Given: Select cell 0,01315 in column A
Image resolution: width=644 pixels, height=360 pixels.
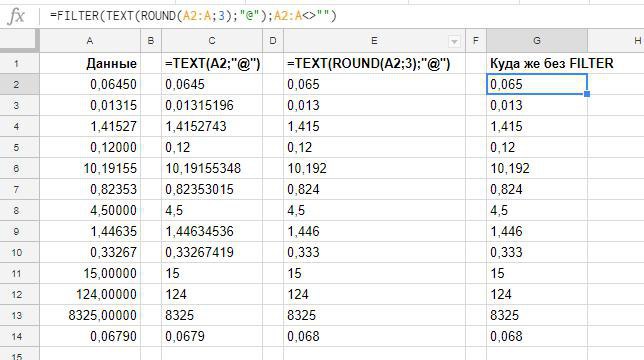Looking at the screenshot, I should tap(90, 105).
